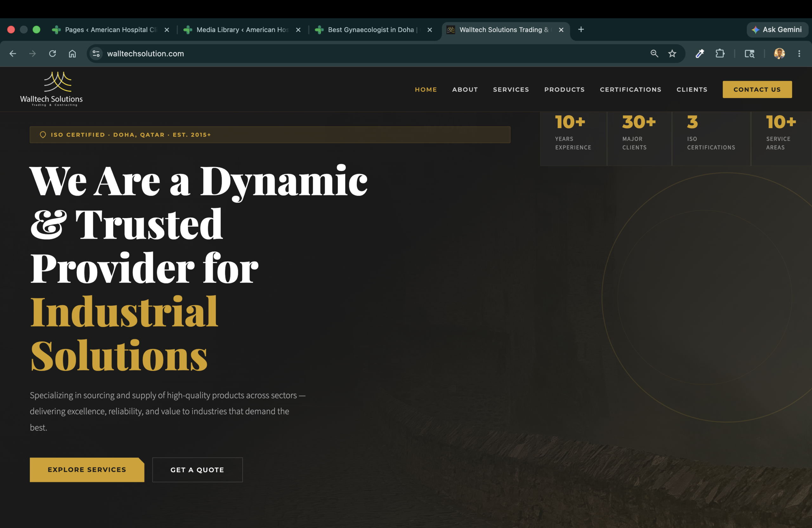This screenshot has width=812, height=528.
Task: Open the ABOUT nav link
Action: tap(465, 89)
